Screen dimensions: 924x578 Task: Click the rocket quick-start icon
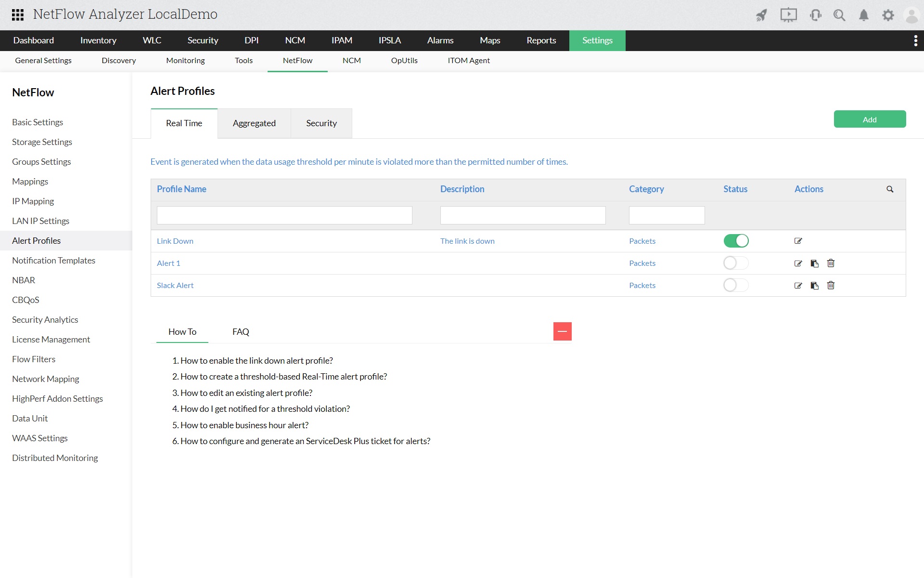point(761,15)
